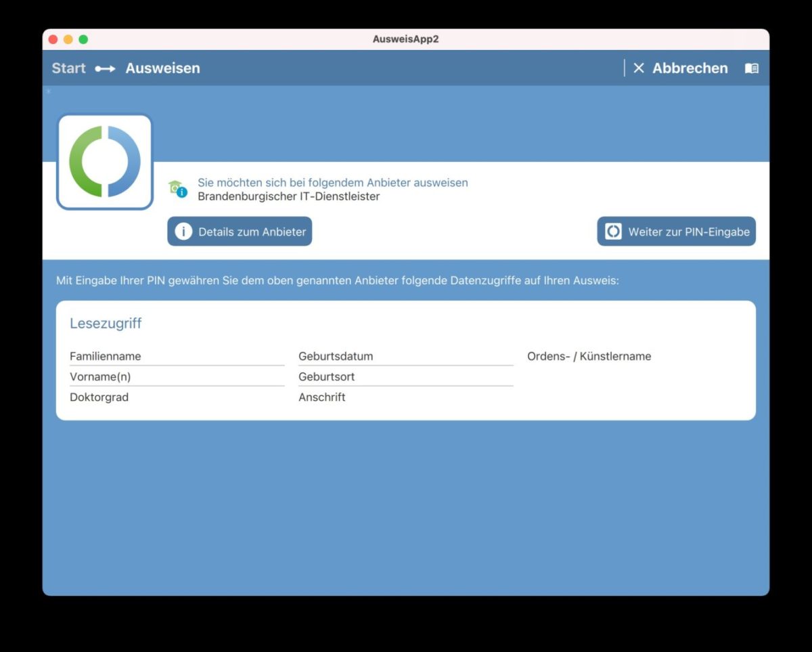Click the Lesezugriff heading

pos(106,324)
